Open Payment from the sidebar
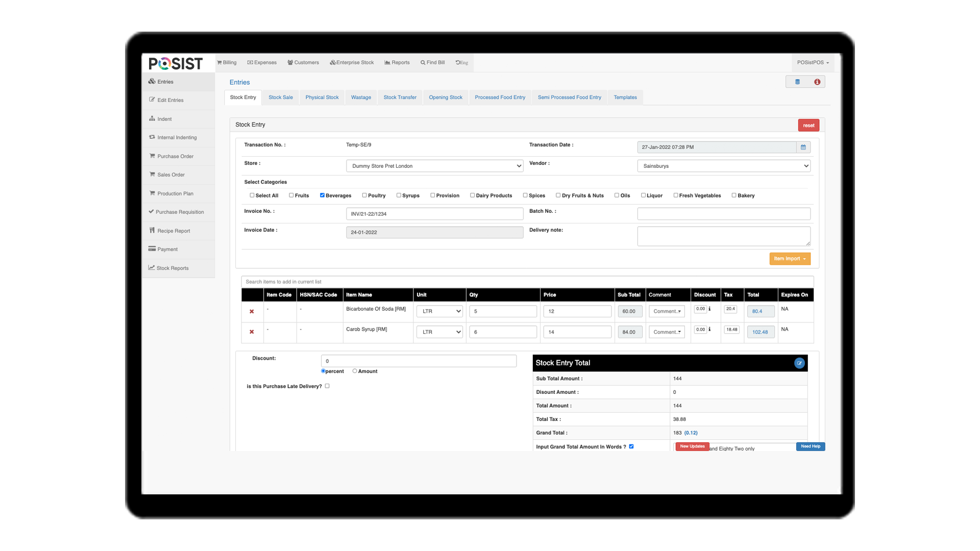 167,249
